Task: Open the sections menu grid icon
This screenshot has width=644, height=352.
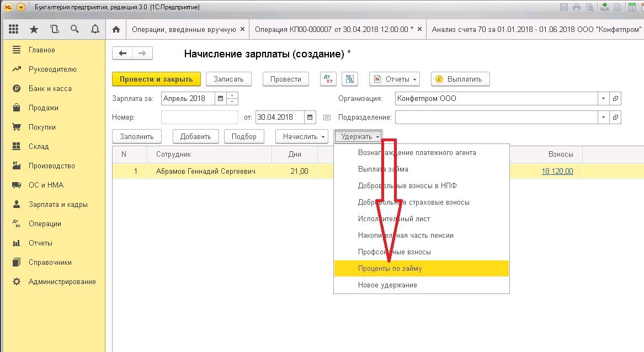Action: pyautogui.click(x=14, y=29)
